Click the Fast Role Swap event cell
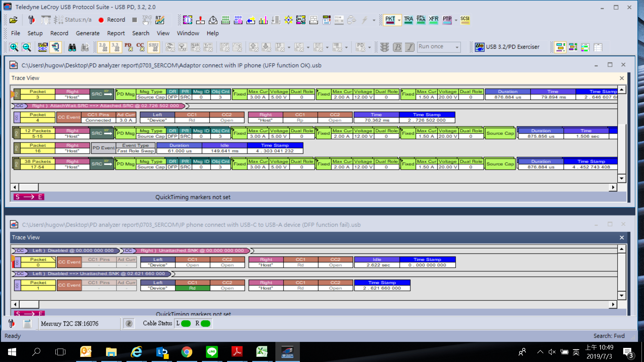 [136, 151]
